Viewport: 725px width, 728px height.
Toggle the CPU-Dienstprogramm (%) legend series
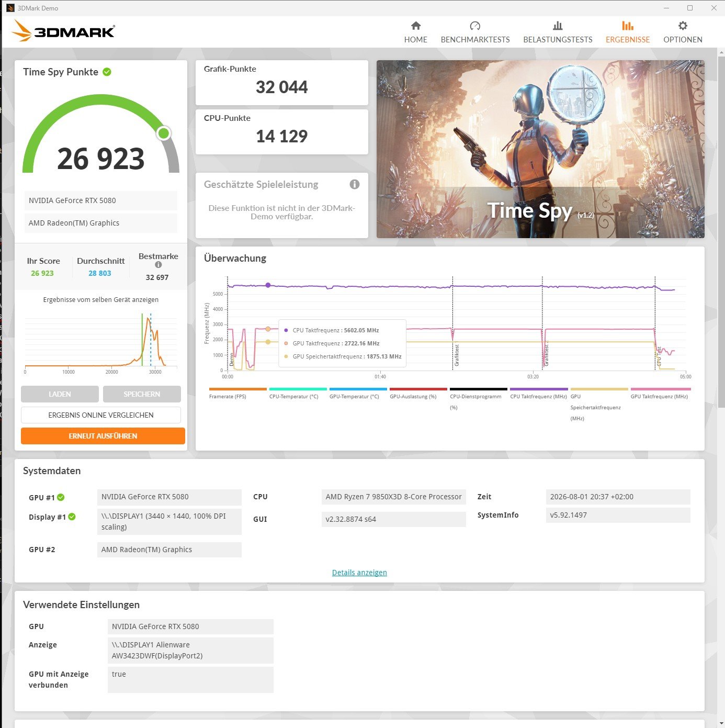[x=478, y=399]
